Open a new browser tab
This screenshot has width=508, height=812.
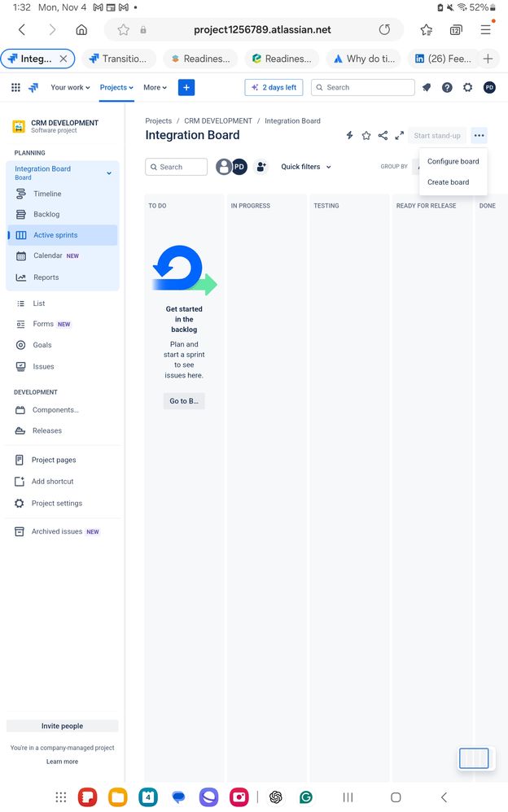pyautogui.click(x=488, y=59)
